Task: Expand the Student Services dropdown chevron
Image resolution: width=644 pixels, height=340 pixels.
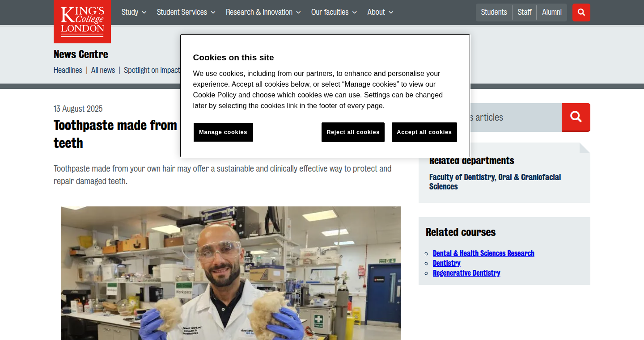Action: [213, 13]
